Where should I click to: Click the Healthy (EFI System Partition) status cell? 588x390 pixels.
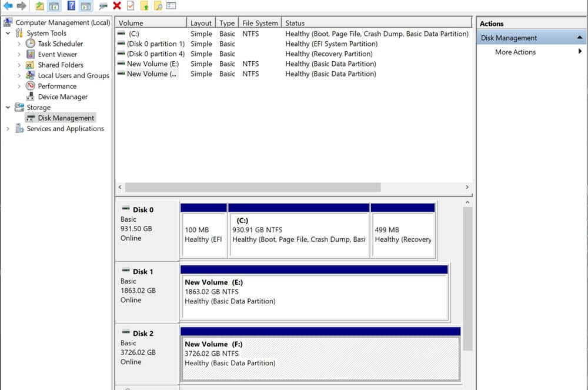click(331, 44)
